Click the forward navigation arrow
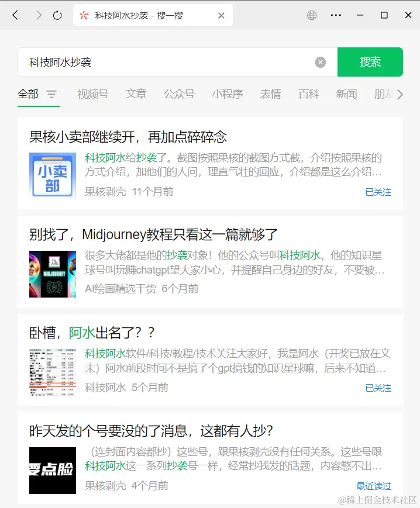Screen dimensions: 420x508 click(39, 15)
